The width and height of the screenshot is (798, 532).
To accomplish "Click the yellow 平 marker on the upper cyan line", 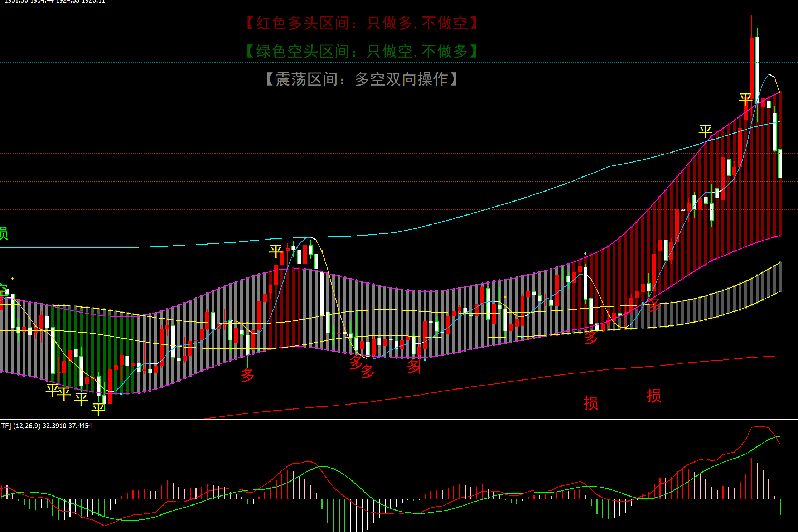I will tap(705, 131).
